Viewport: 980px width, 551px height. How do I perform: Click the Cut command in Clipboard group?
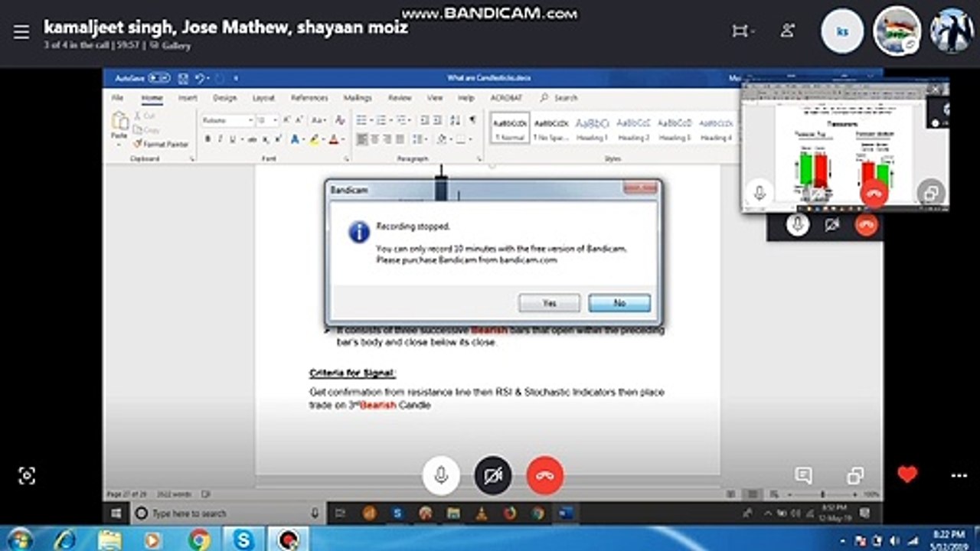coord(145,116)
